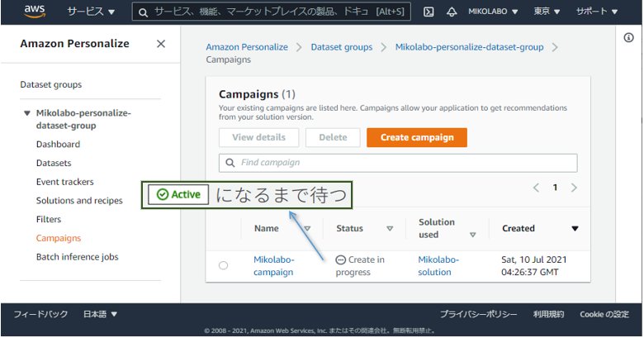Go to next campaigns page

tap(574, 188)
